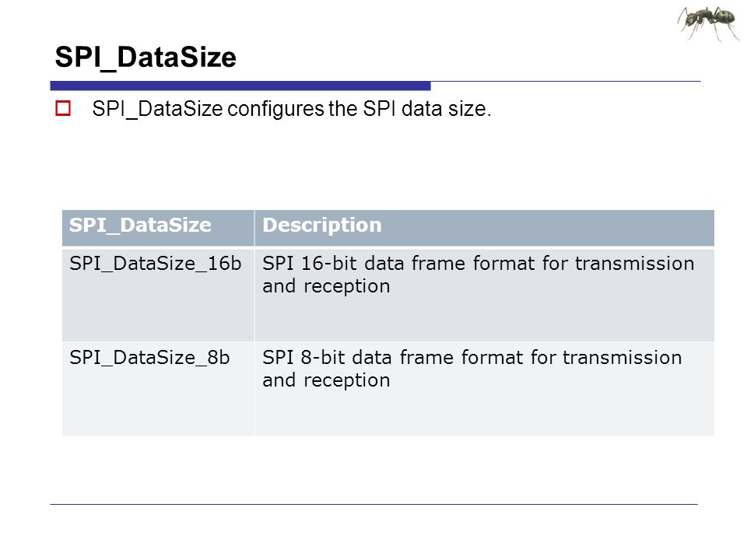
Task: Click the bullet text about SPI data size
Action: pos(292,109)
